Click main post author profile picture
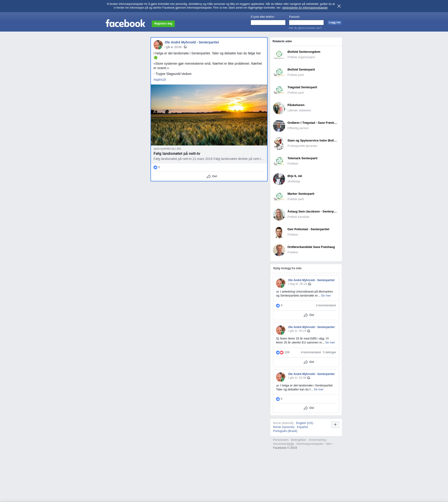This screenshot has width=448, height=502. coord(158,45)
